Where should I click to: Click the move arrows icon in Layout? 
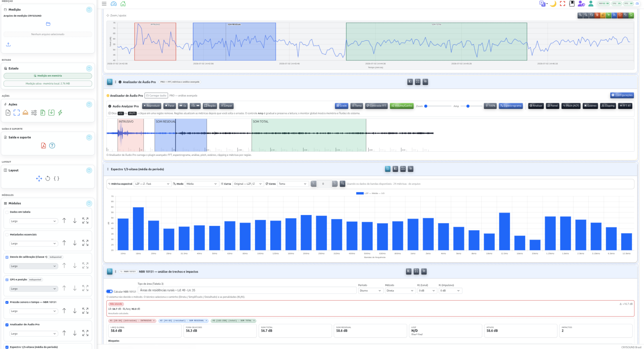point(39,178)
